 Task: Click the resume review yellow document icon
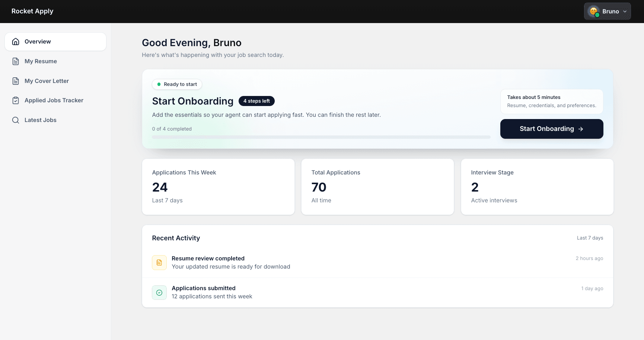point(159,262)
